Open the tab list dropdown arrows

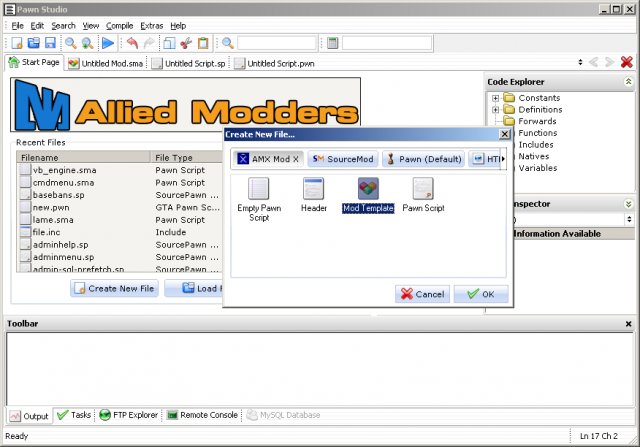580,62
